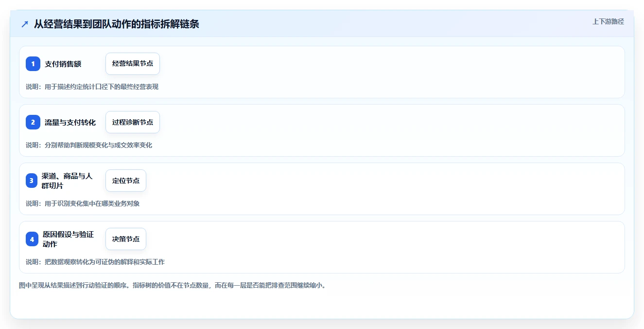The height and width of the screenshot is (329, 644).
Task: Click the 定位节点 tag
Action: tap(126, 181)
